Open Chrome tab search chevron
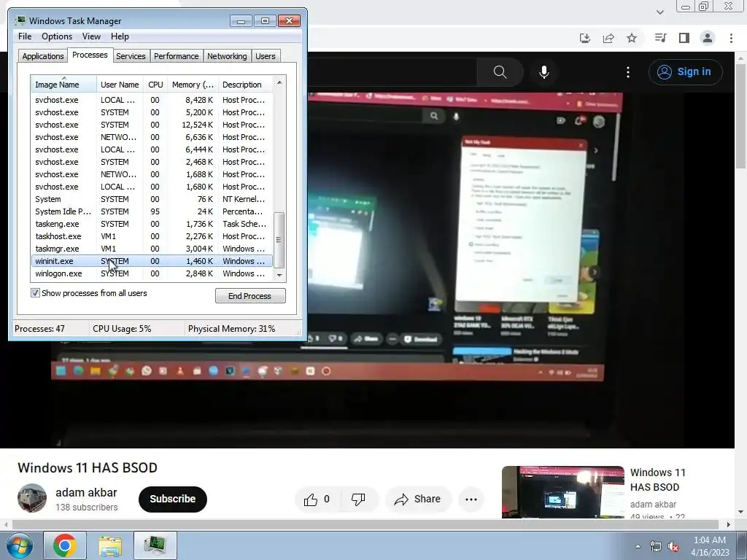This screenshot has height=560, width=747. pyautogui.click(x=659, y=12)
